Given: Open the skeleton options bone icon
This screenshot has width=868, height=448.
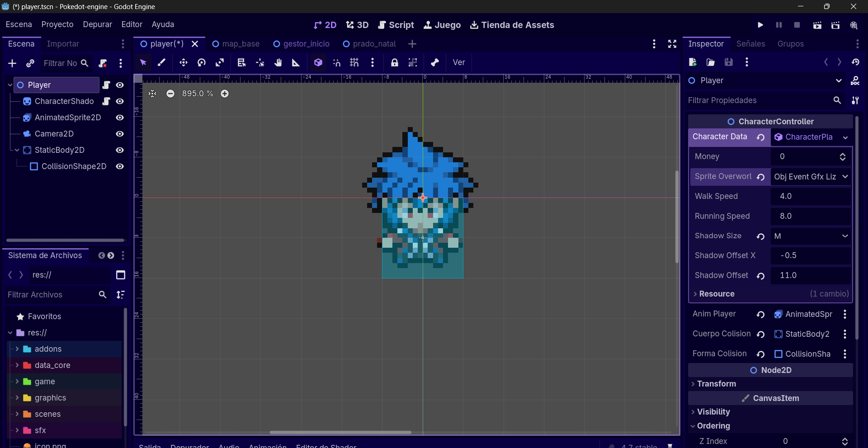Looking at the screenshot, I should (x=435, y=62).
